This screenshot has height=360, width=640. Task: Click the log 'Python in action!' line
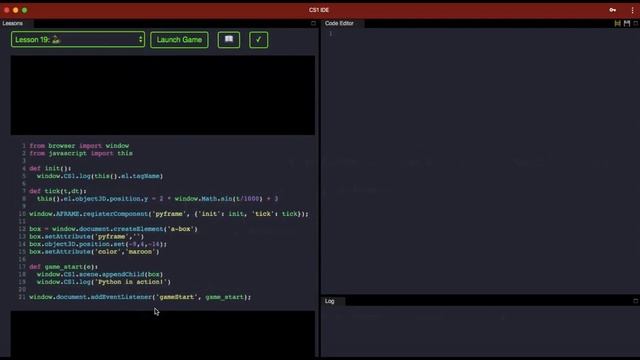point(104,282)
